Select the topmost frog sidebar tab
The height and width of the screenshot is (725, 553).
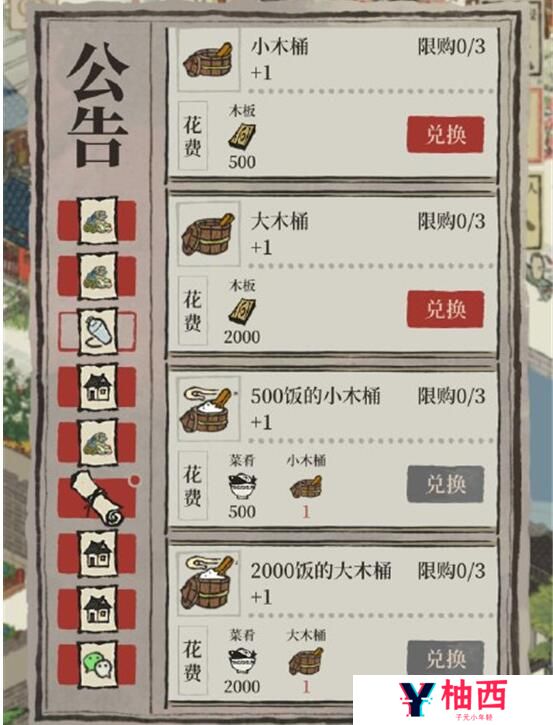click(97, 221)
